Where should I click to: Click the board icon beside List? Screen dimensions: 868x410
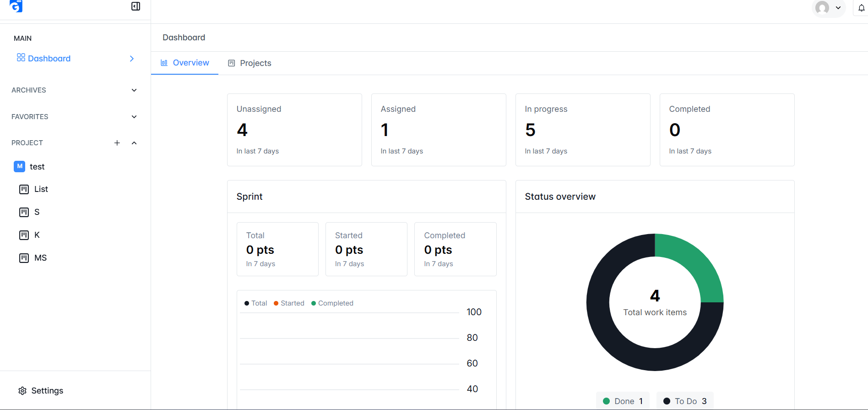click(24, 189)
